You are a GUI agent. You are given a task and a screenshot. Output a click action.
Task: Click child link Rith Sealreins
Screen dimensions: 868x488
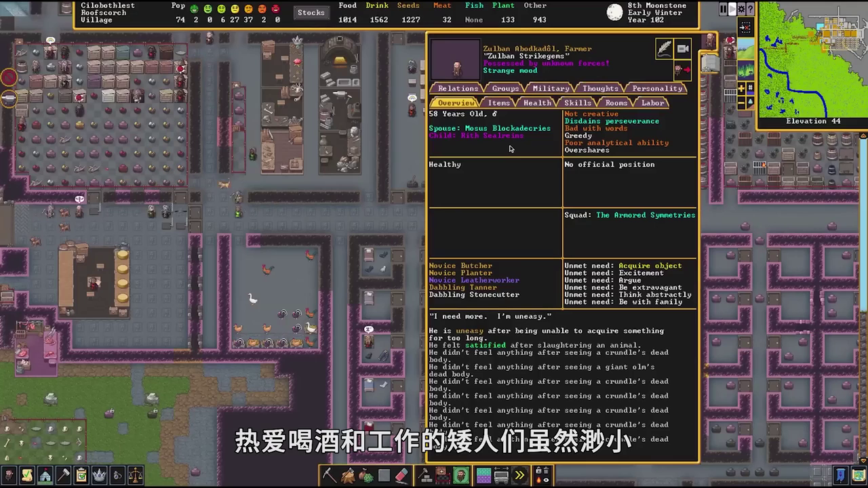(493, 136)
